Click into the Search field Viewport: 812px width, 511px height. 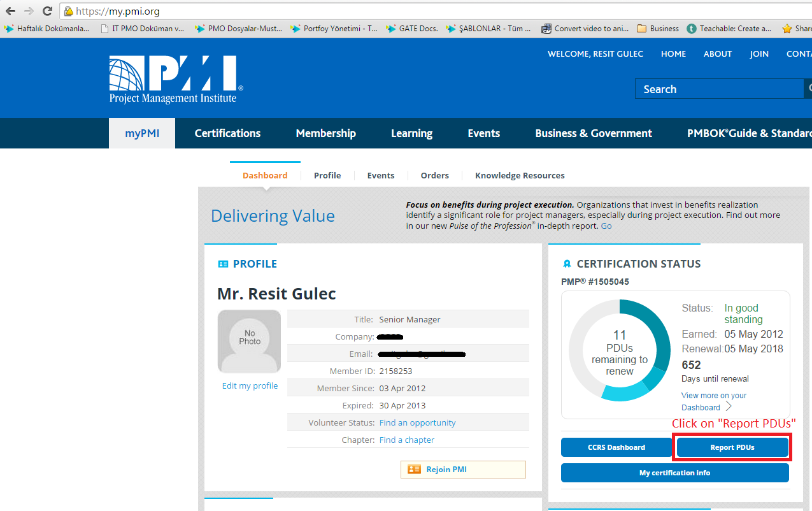click(719, 89)
